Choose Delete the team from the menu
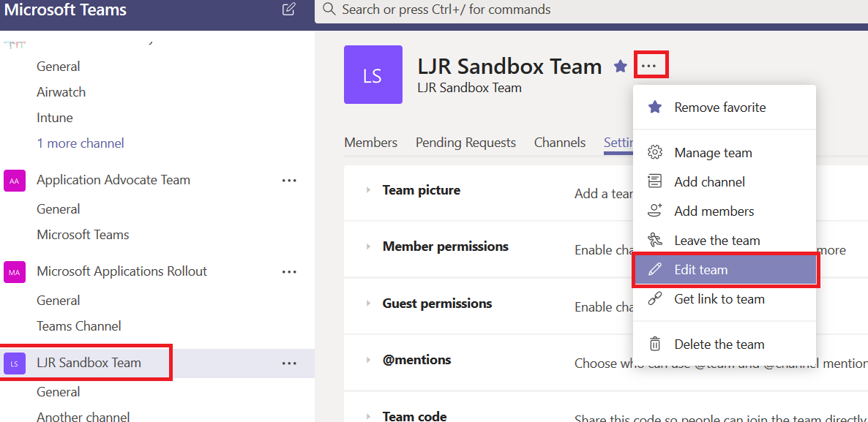The width and height of the screenshot is (868, 422). pos(725,344)
